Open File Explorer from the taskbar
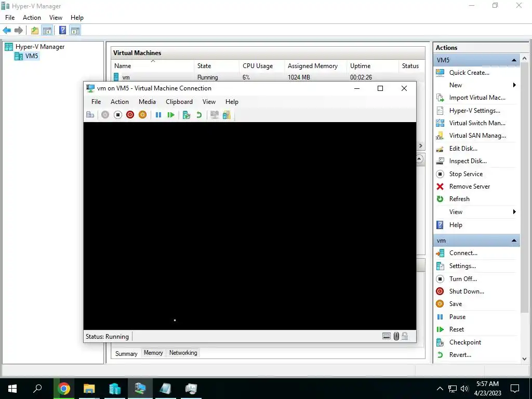 pyautogui.click(x=89, y=389)
